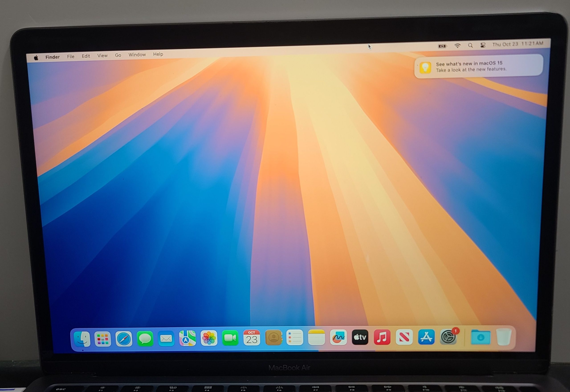The width and height of the screenshot is (570, 392).
Task: Open Music app from Dock
Action: (x=382, y=337)
